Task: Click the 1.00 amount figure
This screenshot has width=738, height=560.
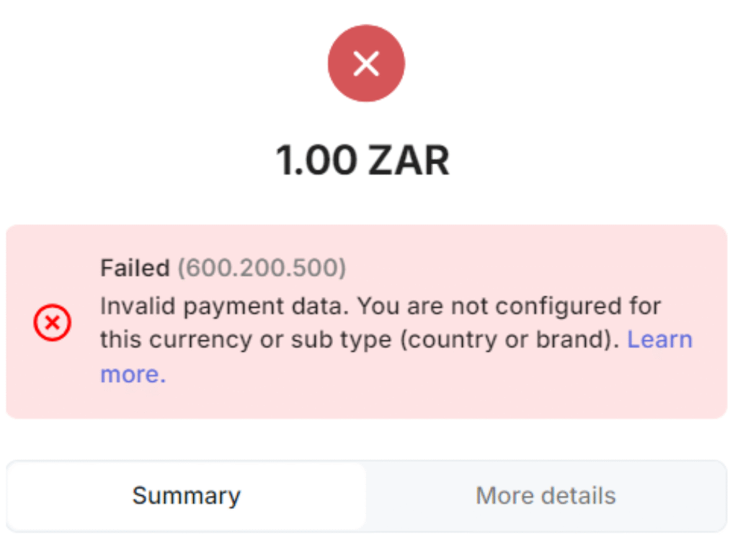Action: [316, 160]
